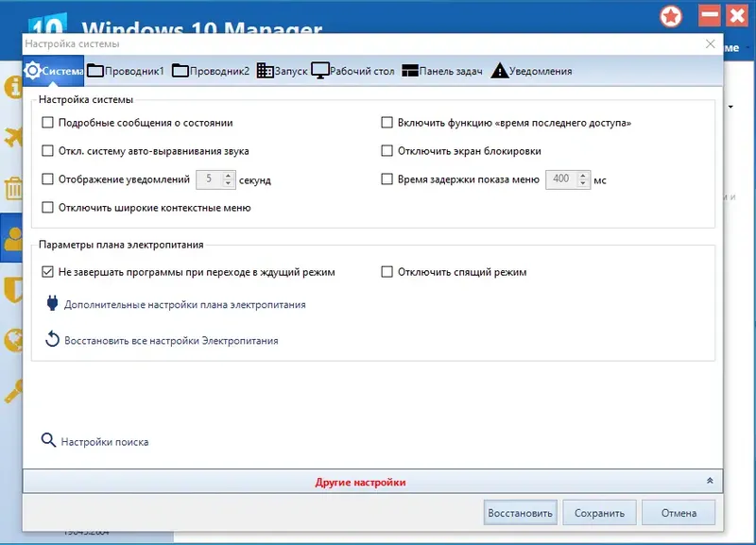Click the circular restore arrow icon
This screenshot has width=756, height=545.
pos(52,339)
